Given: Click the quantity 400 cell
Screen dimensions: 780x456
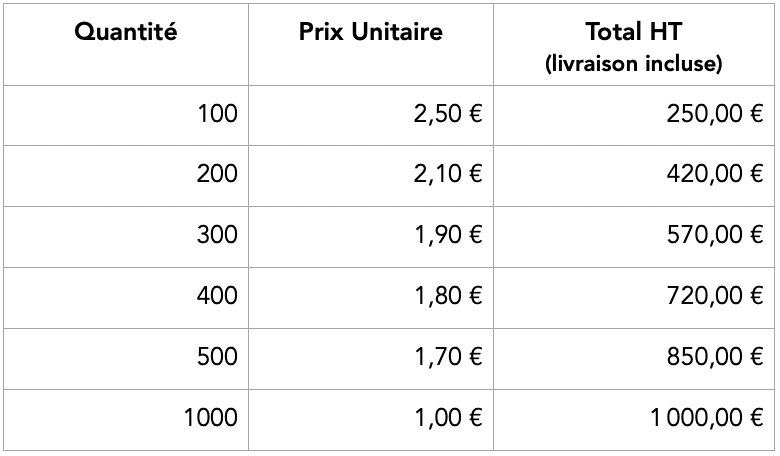Looking at the screenshot, I should [218, 296].
